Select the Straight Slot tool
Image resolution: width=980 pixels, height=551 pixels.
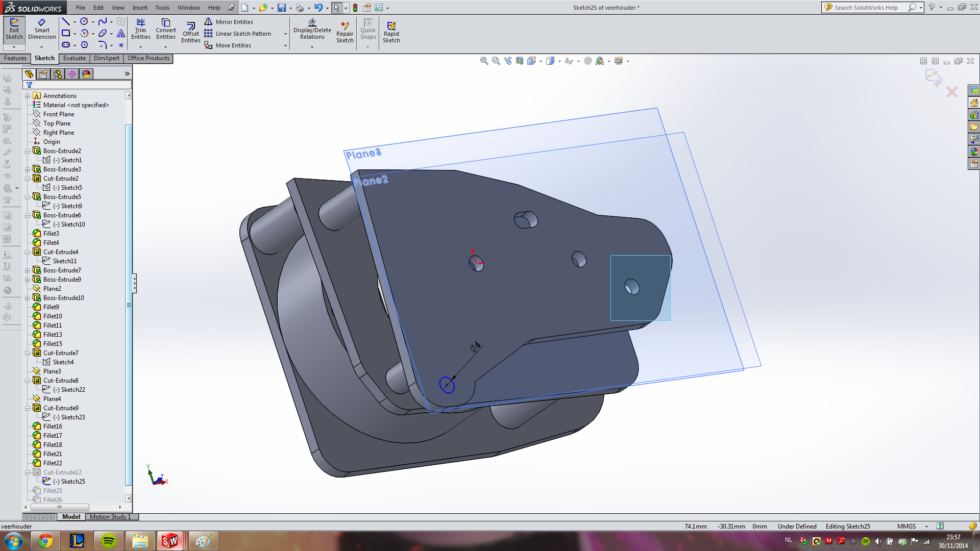point(66,45)
